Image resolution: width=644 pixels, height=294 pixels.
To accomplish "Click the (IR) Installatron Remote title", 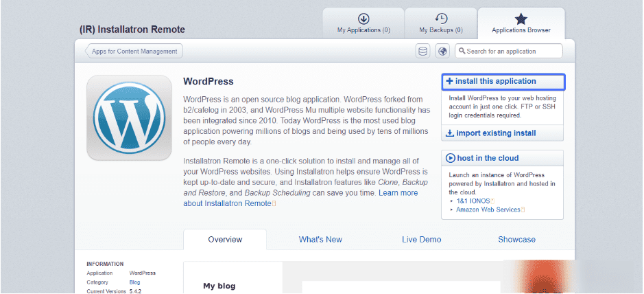I will tap(132, 30).
